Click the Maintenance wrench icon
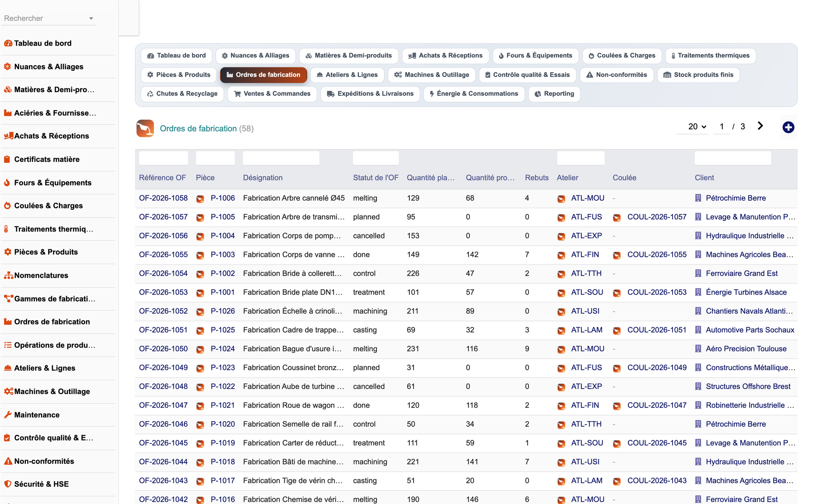This screenshot has width=815, height=504. pyautogui.click(x=8, y=415)
